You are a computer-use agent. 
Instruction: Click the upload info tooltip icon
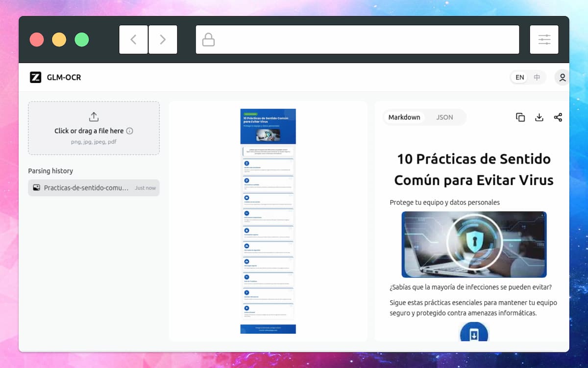[128, 131]
